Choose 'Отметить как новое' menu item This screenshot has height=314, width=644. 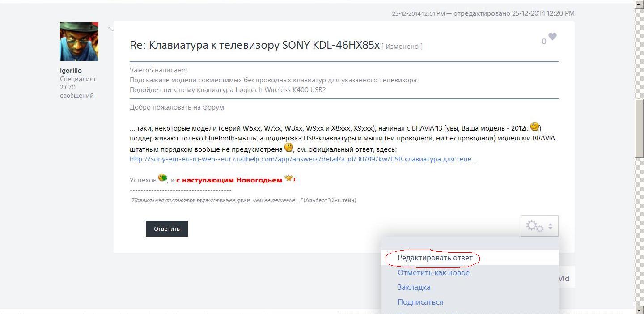tap(433, 273)
